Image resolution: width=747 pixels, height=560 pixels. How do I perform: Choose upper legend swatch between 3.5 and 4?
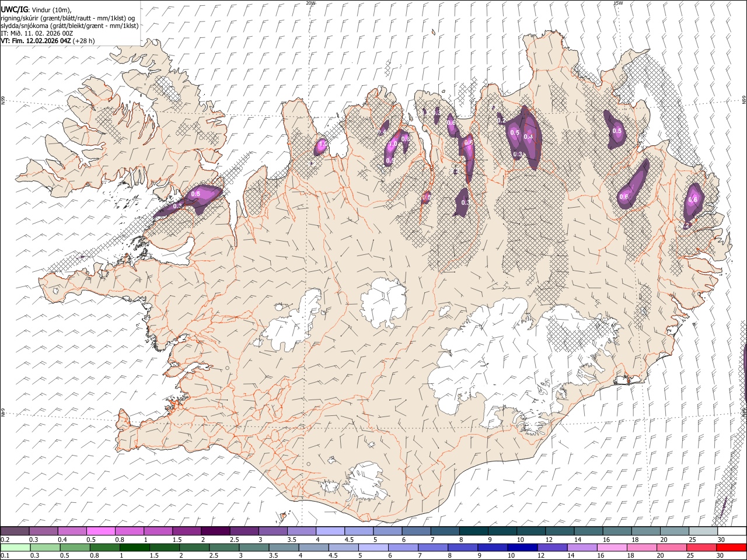coord(301,531)
